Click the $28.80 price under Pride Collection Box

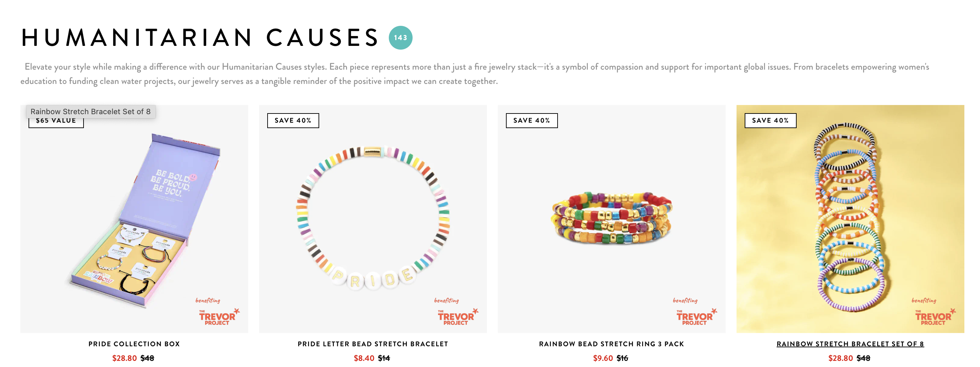[x=124, y=358]
